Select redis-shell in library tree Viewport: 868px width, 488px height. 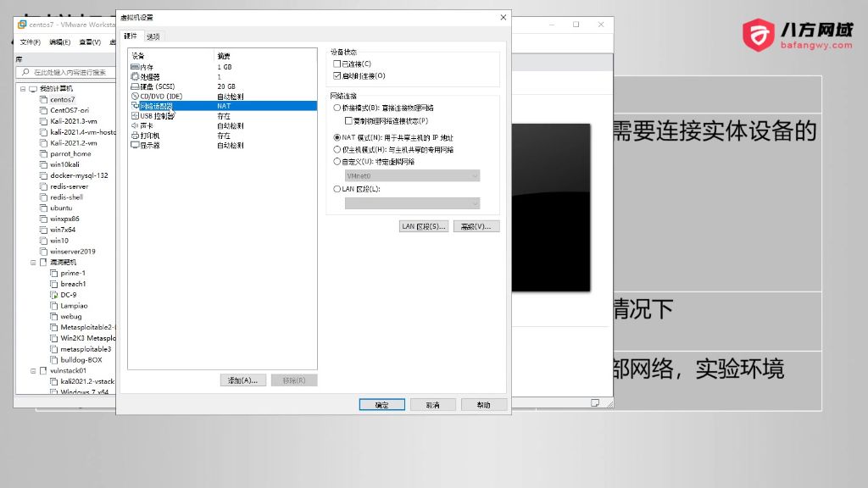tap(66, 197)
